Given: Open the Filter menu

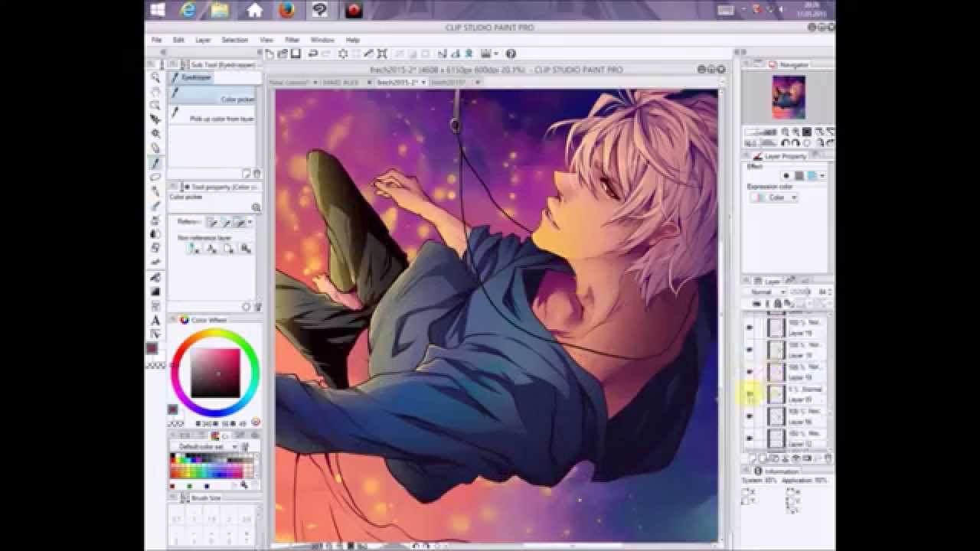Looking at the screenshot, I should click(x=292, y=40).
